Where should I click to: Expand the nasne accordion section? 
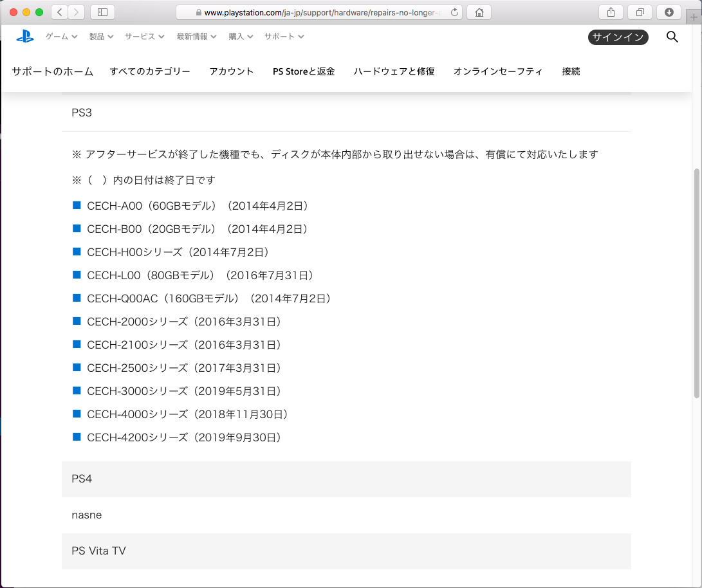pos(347,515)
